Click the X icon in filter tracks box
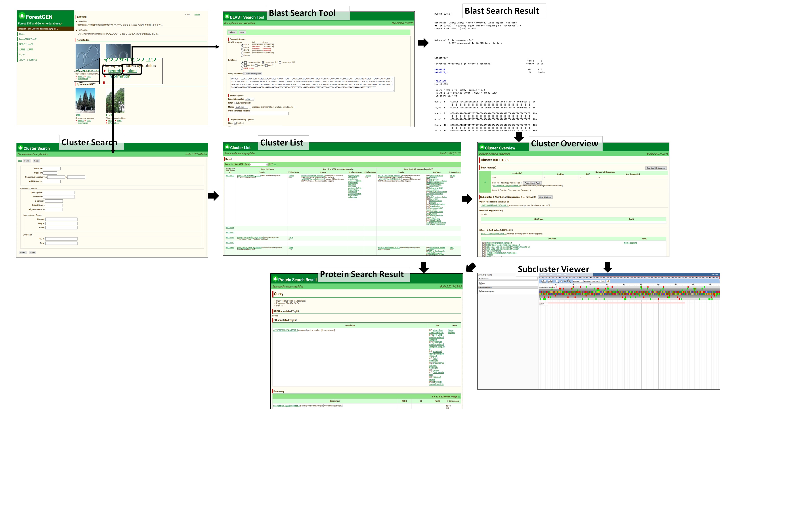Screen dimensions: 812x505 click(479, 278)
